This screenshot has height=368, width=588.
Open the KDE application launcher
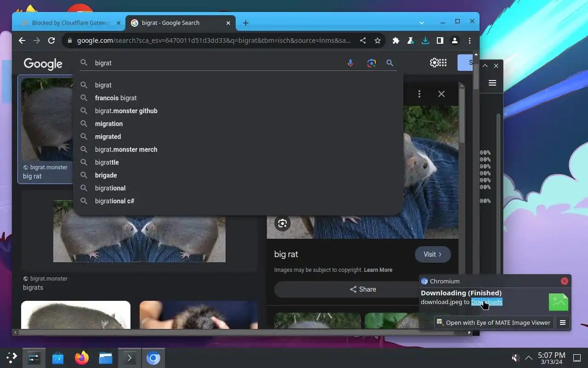click(x=11, y=358)
